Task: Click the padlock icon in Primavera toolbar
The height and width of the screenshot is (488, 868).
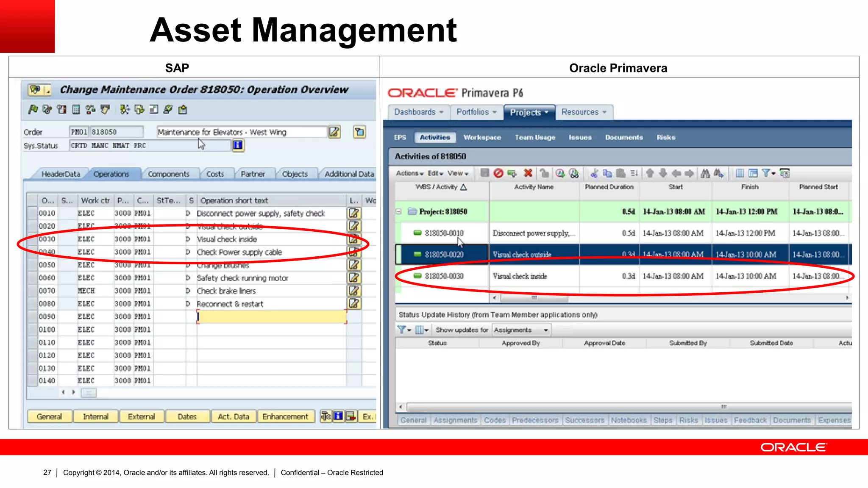Action: [x=544, y=173]
